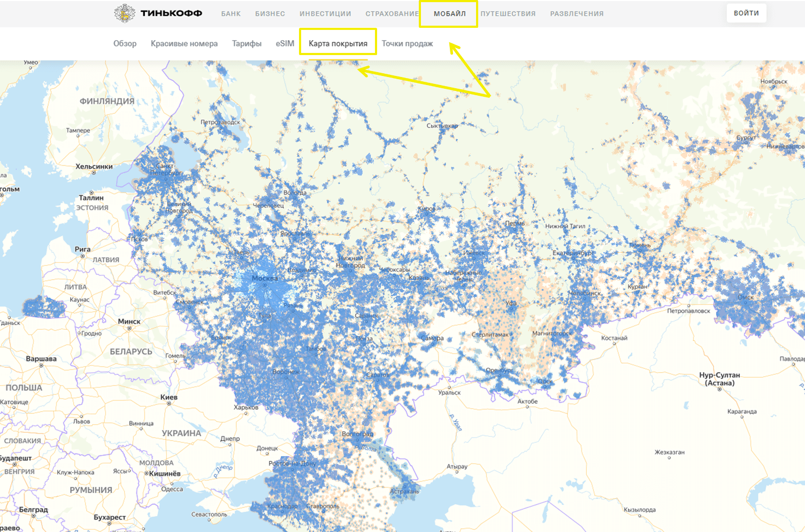Click the Днепр city label
This screenshot has width=805, height=532.
point(230,438)
